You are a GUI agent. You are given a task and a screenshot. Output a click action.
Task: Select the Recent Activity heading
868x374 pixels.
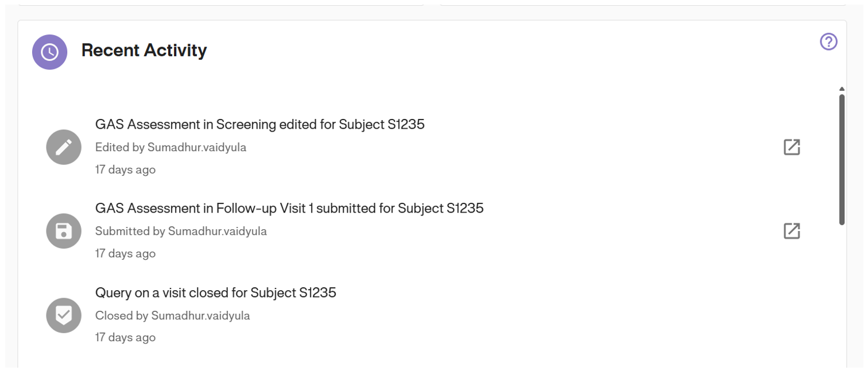(144, 51)
